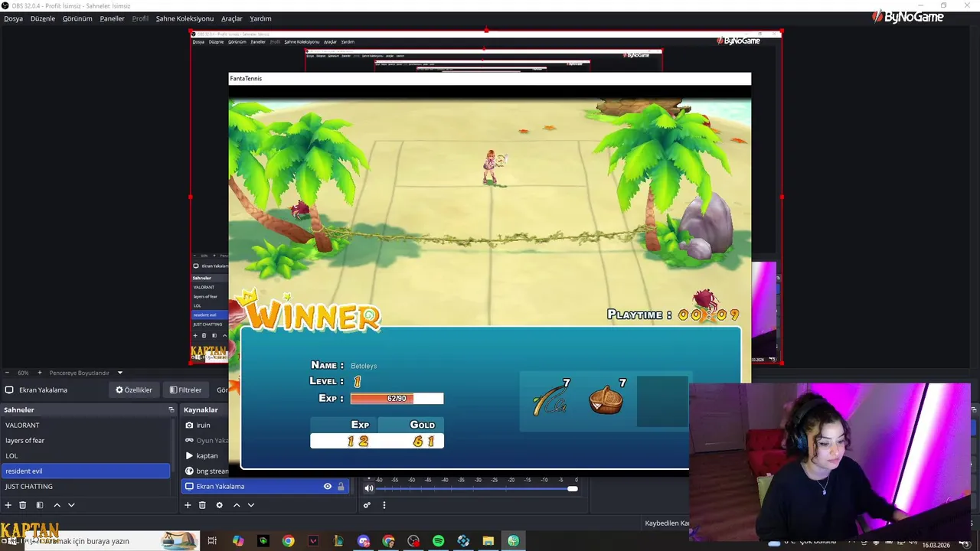
Task: Delete selected scene with trash icon
Action: pos(23,505)
